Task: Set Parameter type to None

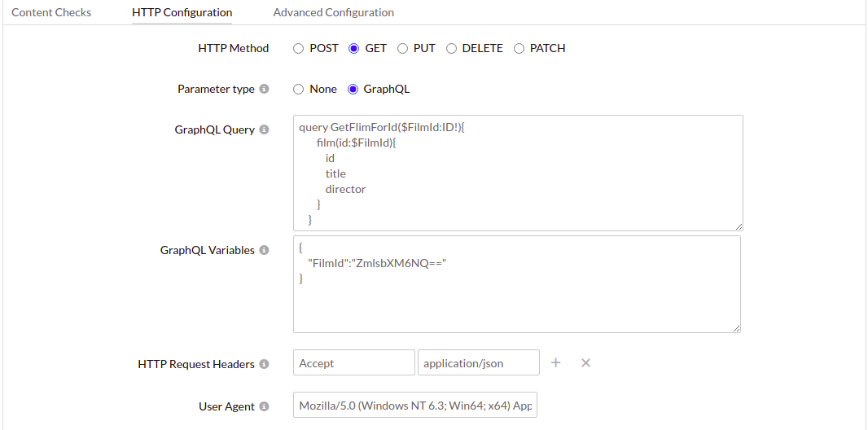Action: point(299,90)
